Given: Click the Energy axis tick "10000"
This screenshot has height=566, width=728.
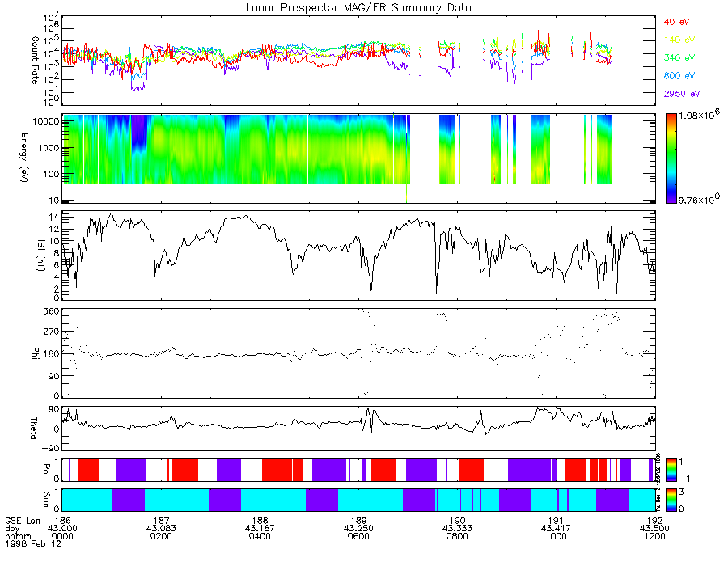Looking at the screenshot, I should coord(44,121).
